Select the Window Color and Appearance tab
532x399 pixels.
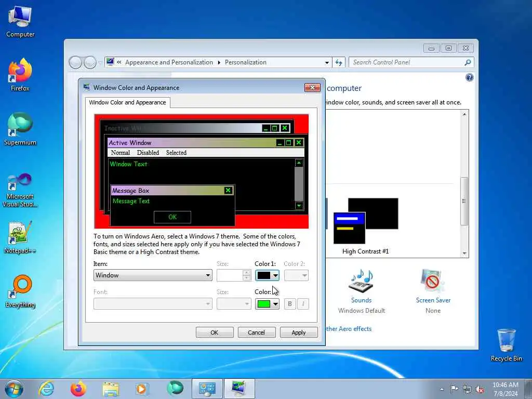click(128, 102)
